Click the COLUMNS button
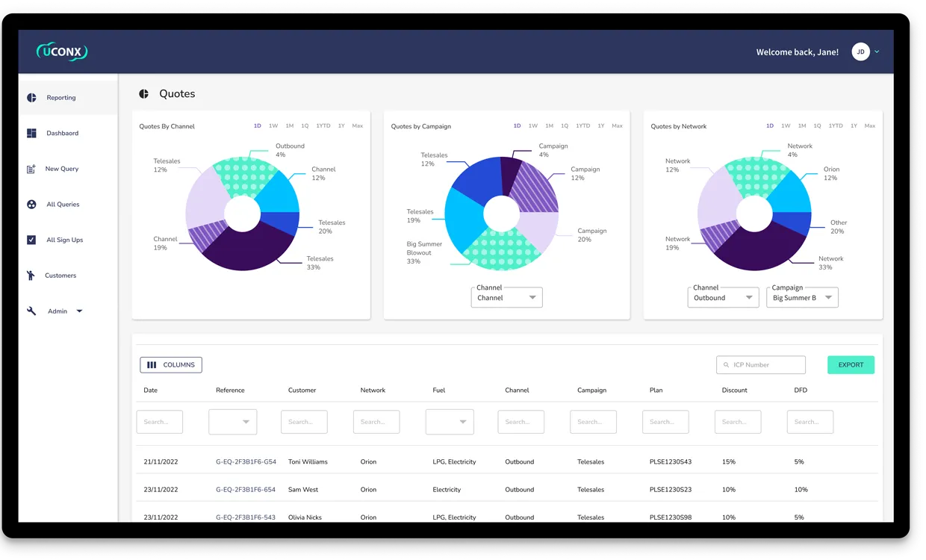This screenshot has height=560, width=926. coord(171,365)
